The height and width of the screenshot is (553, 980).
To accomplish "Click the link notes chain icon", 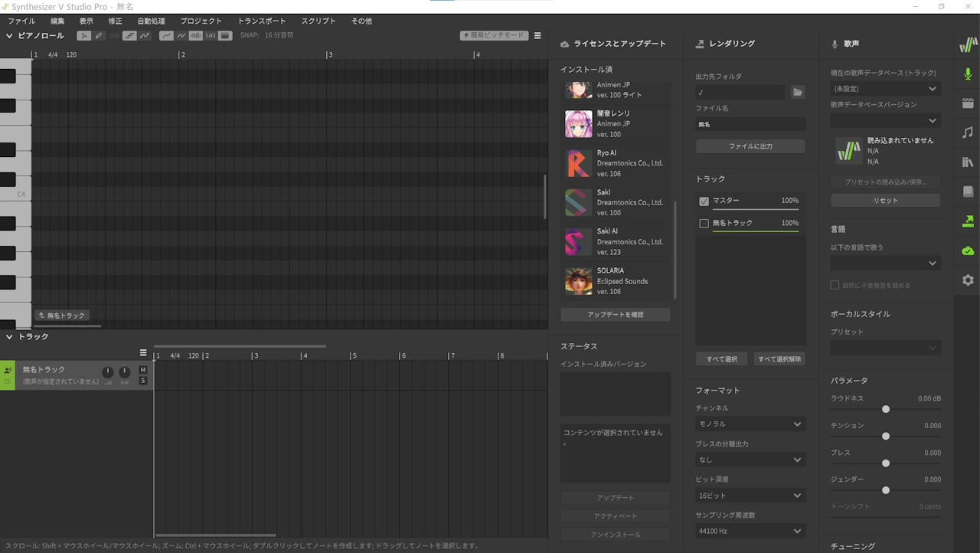I will [x=113, y=35].
